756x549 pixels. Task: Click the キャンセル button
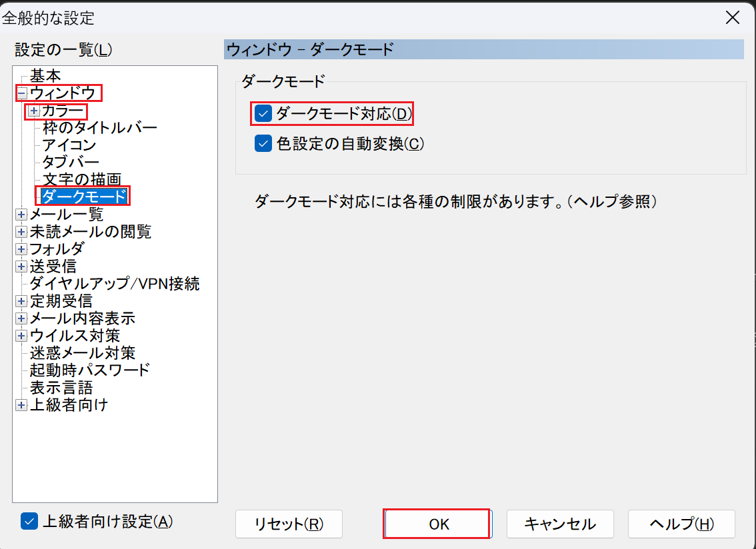point(560,524)
